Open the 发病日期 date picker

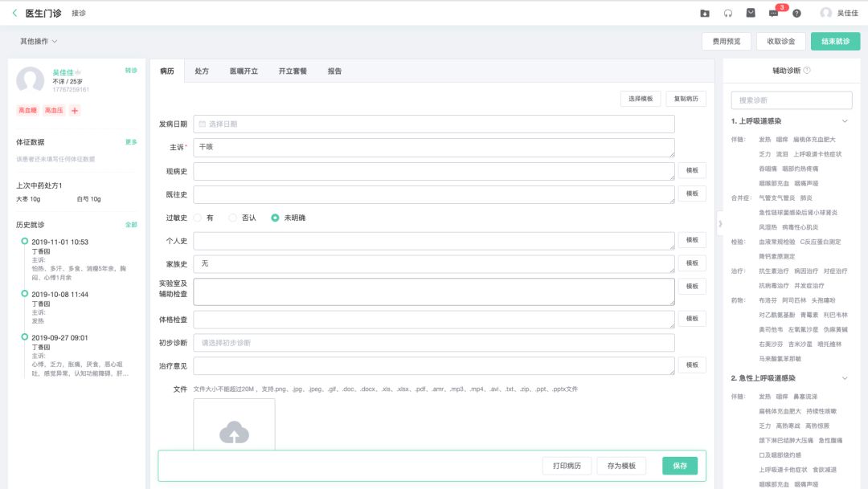[x=433, y=124]
